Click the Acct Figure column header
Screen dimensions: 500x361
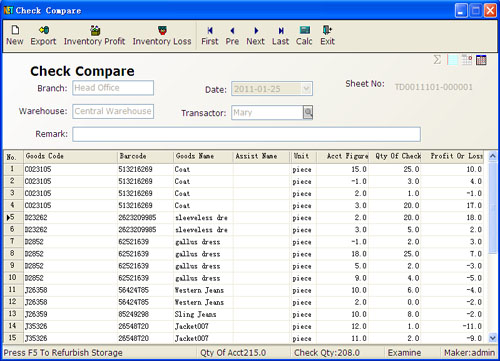(342, 156)
